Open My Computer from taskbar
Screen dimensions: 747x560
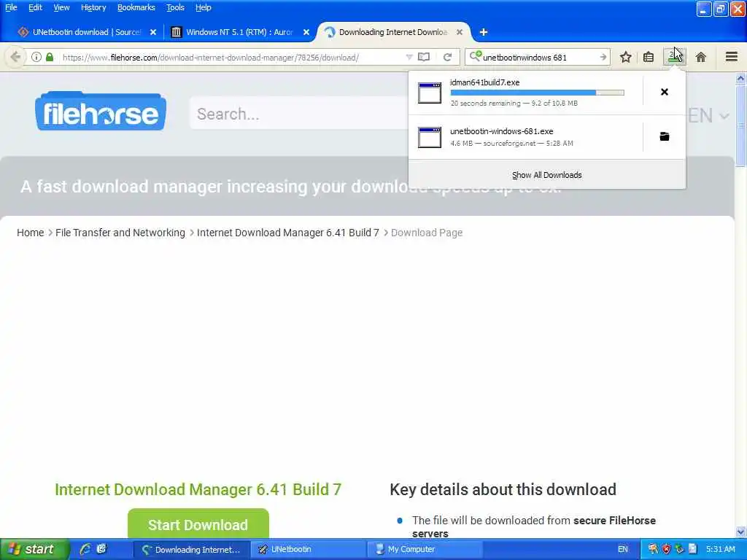point(424,549)
